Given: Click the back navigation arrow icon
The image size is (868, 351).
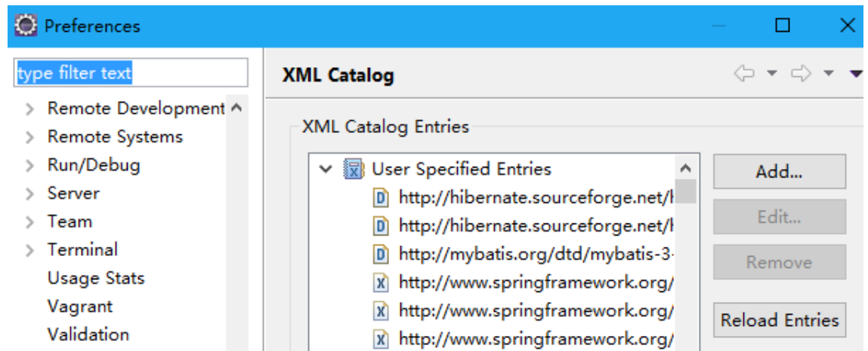Looking at the screenshot, I should coord(744,73).
